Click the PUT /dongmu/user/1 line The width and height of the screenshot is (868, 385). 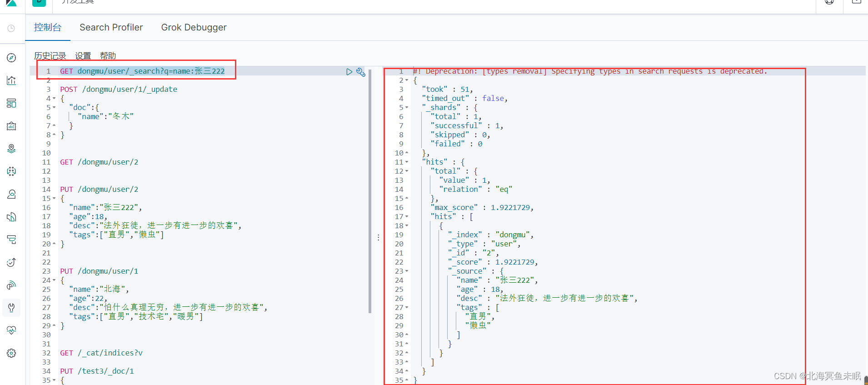99,271
